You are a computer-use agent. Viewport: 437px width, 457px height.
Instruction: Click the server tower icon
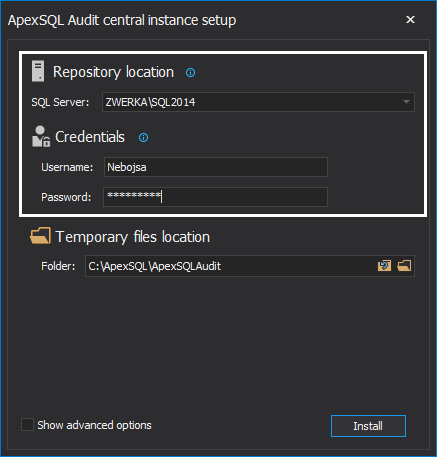point(38,71)
